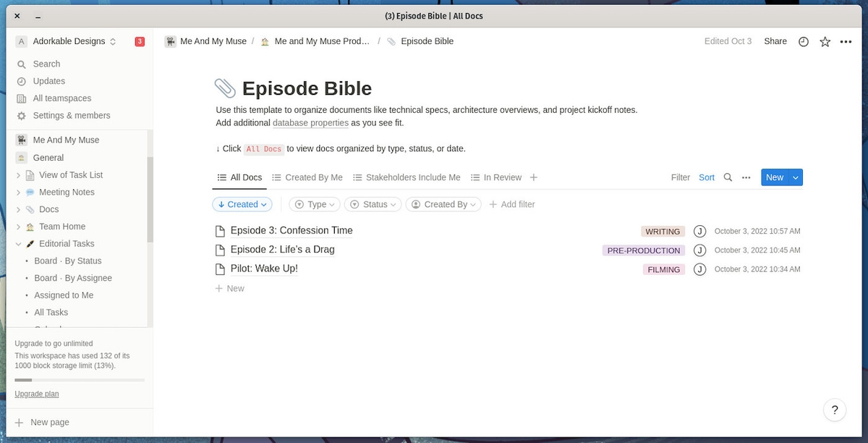Viewport: 868px width, 443px height.
Task: Open the Created sort dropdown
Action: tap(242, 204)
